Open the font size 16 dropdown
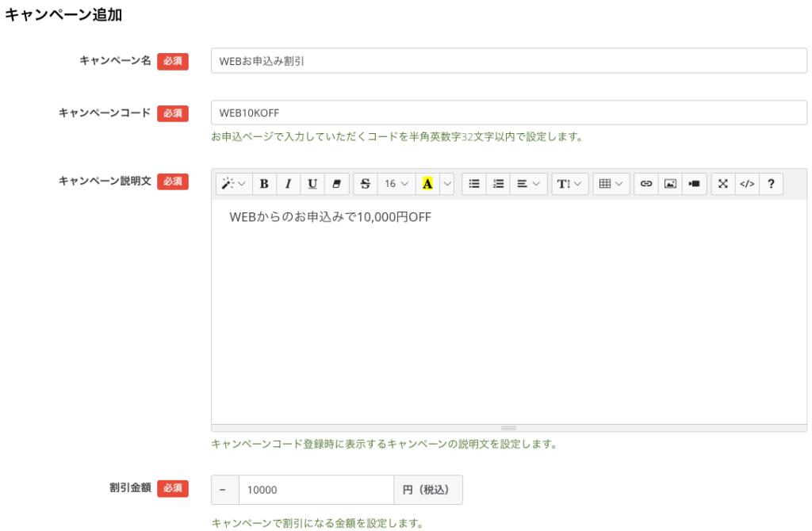Image resolution: width=812 pixels, height=531 pixels. (x=396, y=184)
